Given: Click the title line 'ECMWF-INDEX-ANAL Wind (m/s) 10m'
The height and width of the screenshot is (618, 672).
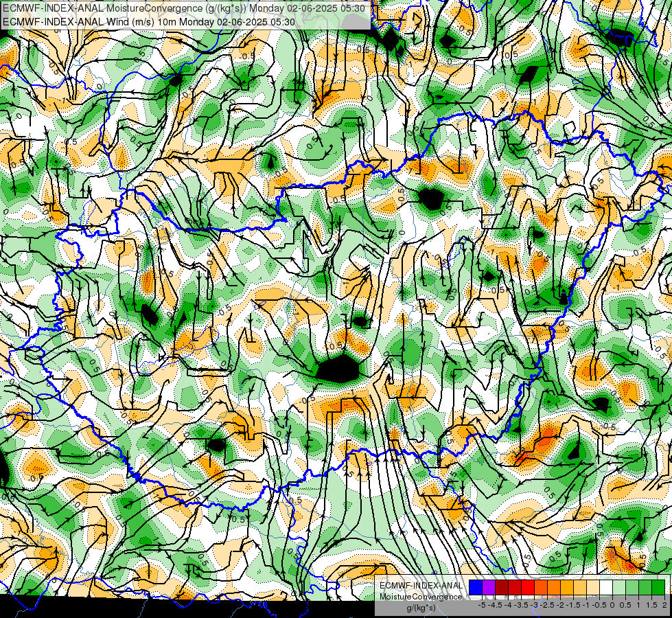Looking at the screenshot, I should [x=148, y=22].
